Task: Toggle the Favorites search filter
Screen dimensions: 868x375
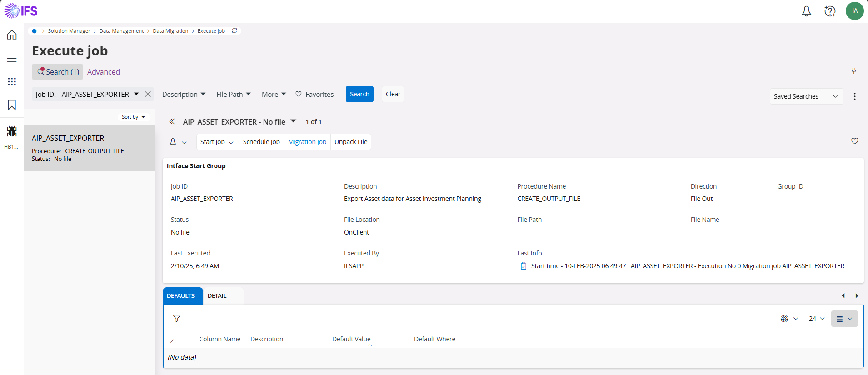Action: [314, 94]
